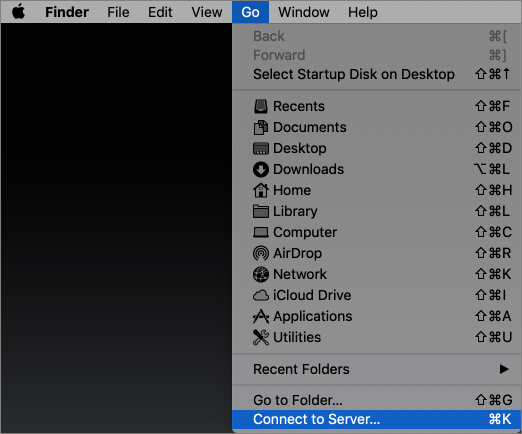Open the Apple menu
522x434 pixels.
[19, 12]
